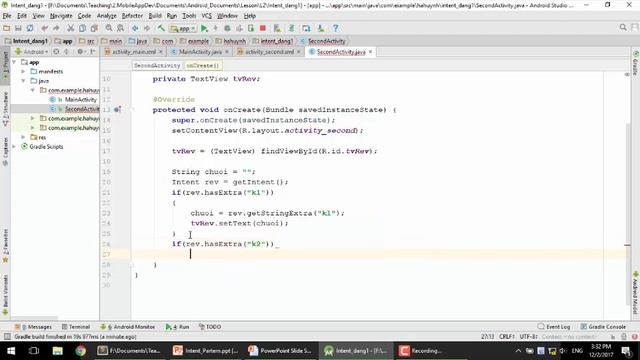Screen dimensions: 640x360
Task: Click the Open folder toolbar icon
Action: pyautogui.click(x=7, y=28)
